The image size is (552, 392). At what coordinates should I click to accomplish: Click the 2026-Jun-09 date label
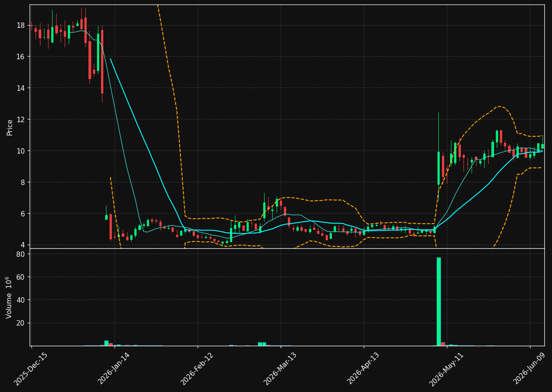[x=530, y=369]
